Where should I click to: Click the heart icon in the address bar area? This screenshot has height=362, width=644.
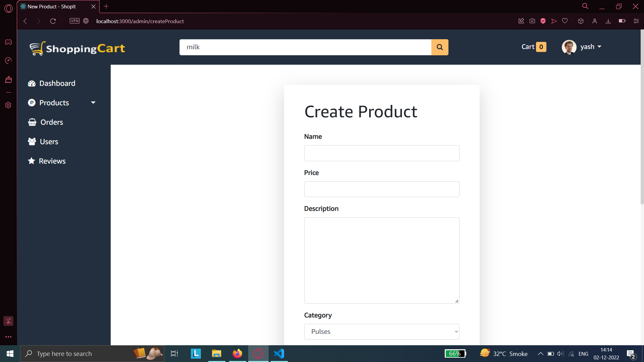(565, 21)
